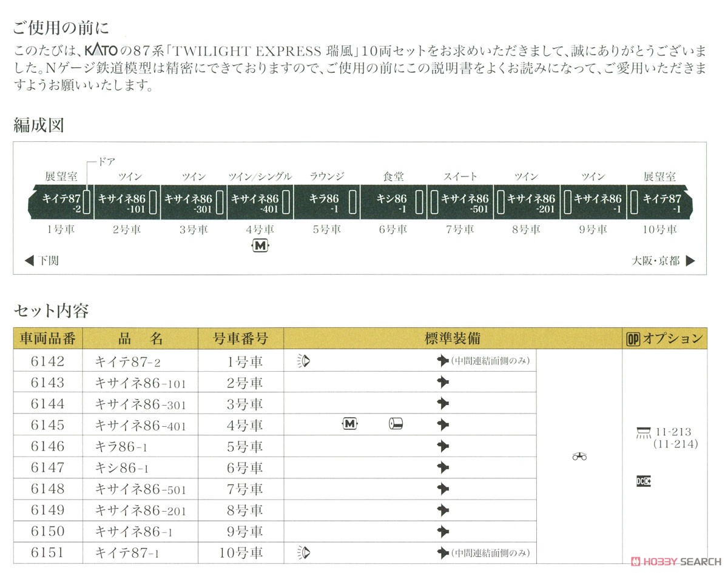Image resolution: width=728 pixels, height=573 pixels.
Task: Click the heading '編成図'
Action: pos(38,126)
